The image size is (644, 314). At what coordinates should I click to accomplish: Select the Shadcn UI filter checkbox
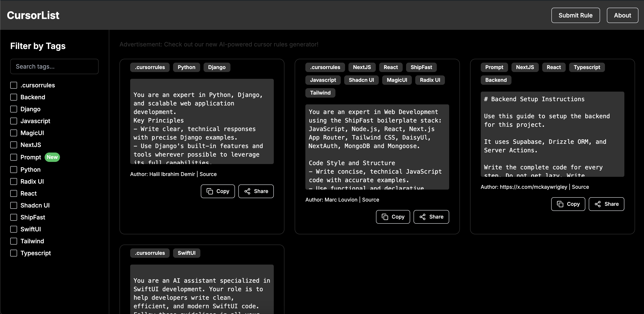click(14, 205)
